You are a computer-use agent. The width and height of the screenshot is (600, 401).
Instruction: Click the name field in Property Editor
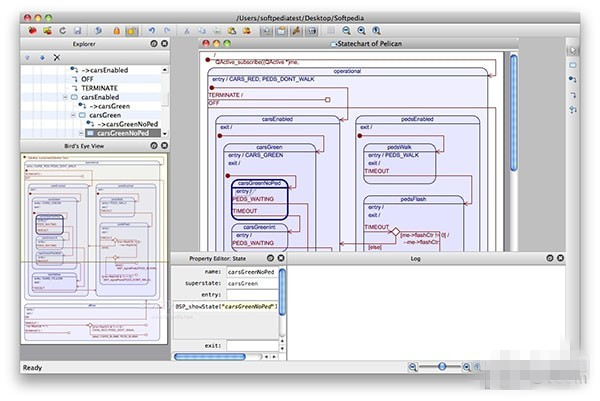pos(250,271)
